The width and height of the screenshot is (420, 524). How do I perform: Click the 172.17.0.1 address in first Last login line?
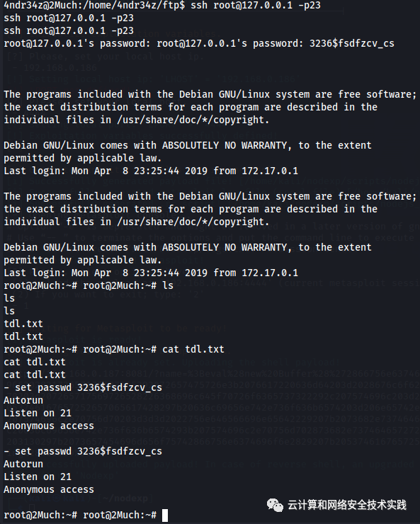click(x=270, y=171)
